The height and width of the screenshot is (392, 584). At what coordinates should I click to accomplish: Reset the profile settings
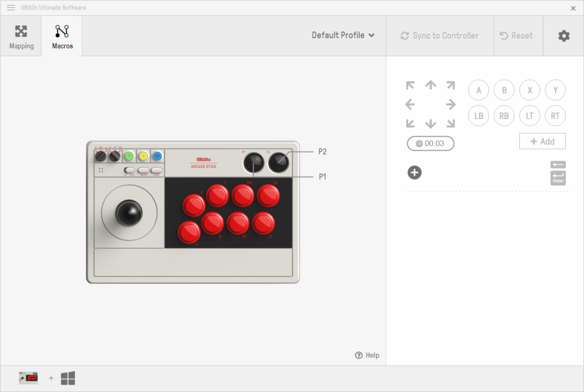[516, 36]
